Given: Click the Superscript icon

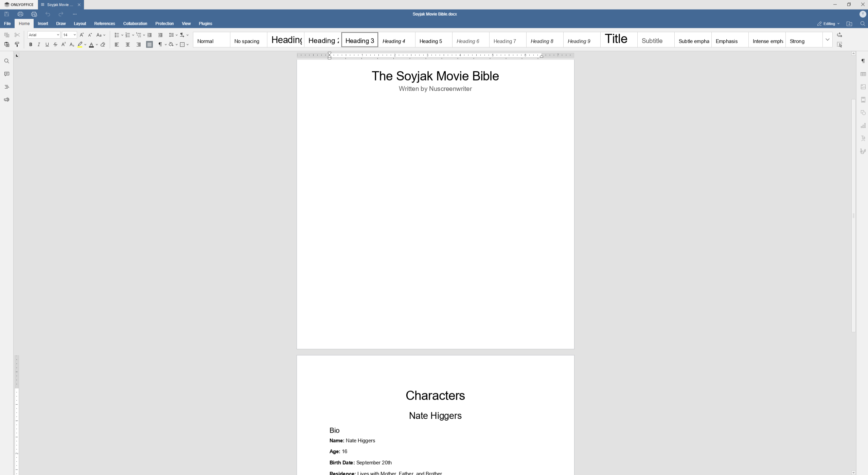Looking at the screenshot, I should pos(64,44).
